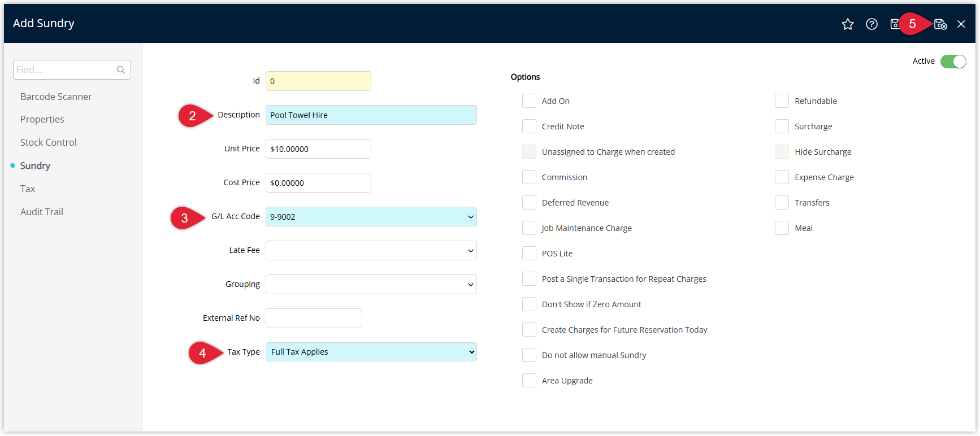Check the POS Lite option
This screenshot has width=980, height=436.
click(530, 254)
